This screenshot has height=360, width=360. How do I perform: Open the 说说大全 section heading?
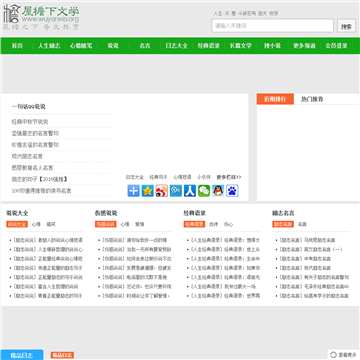coord(17,213)
